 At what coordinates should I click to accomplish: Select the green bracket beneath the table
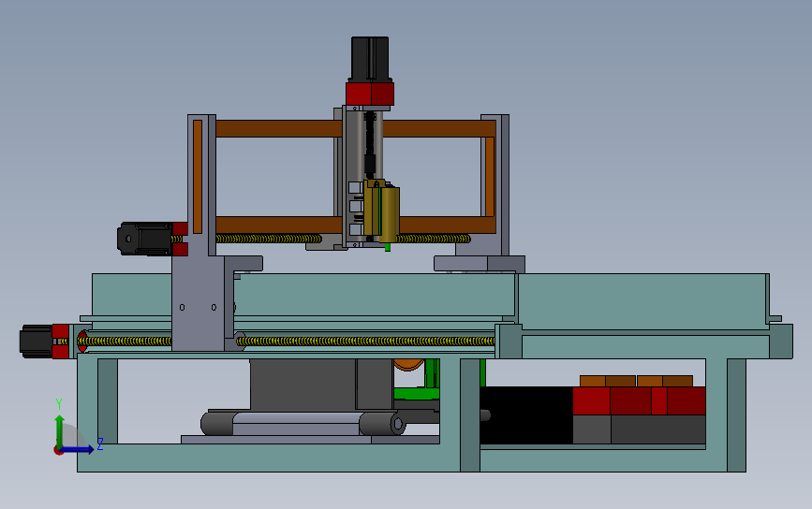[x=418, y=393]
